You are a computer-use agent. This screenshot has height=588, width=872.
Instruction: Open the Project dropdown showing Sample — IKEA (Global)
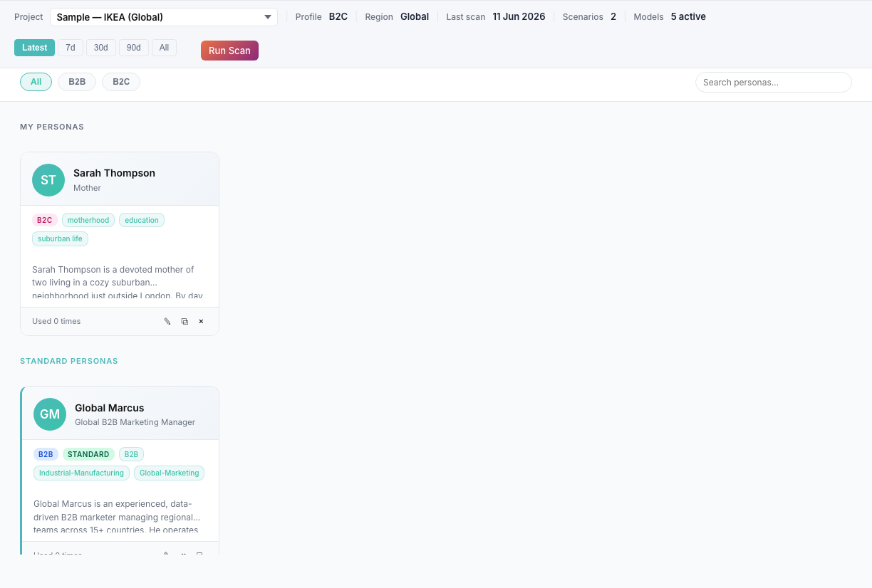[164, 17]
